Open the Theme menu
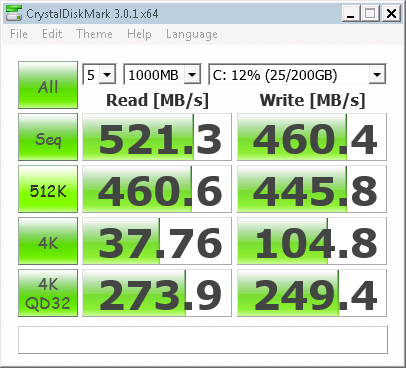The height and width of the screenshot is (368, 406). pyautogui.click(x=94, y=34)
